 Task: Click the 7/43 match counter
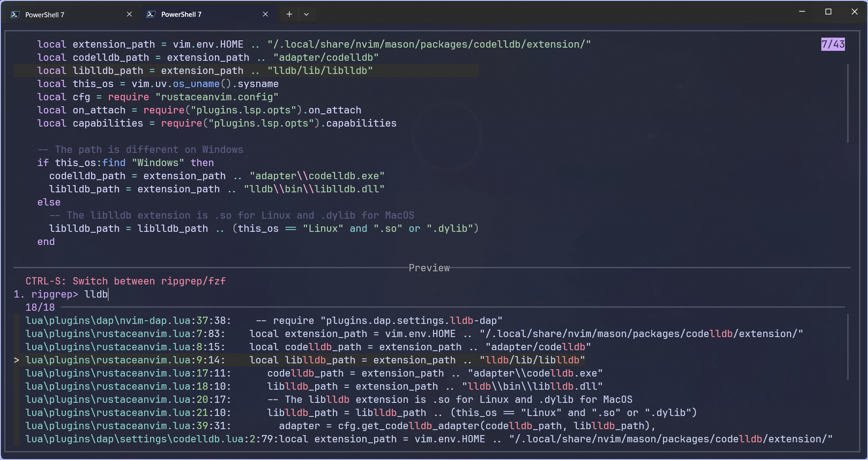[x=833, y=44]
